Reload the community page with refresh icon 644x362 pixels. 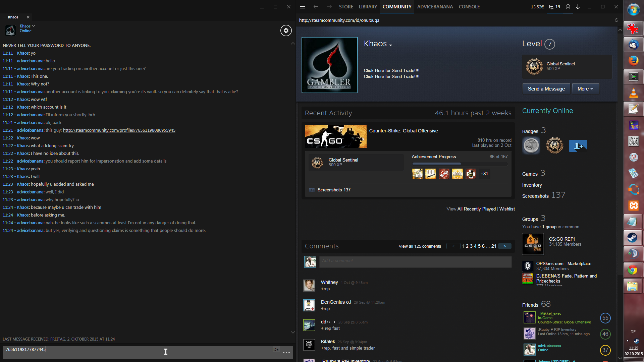[616, 20]
